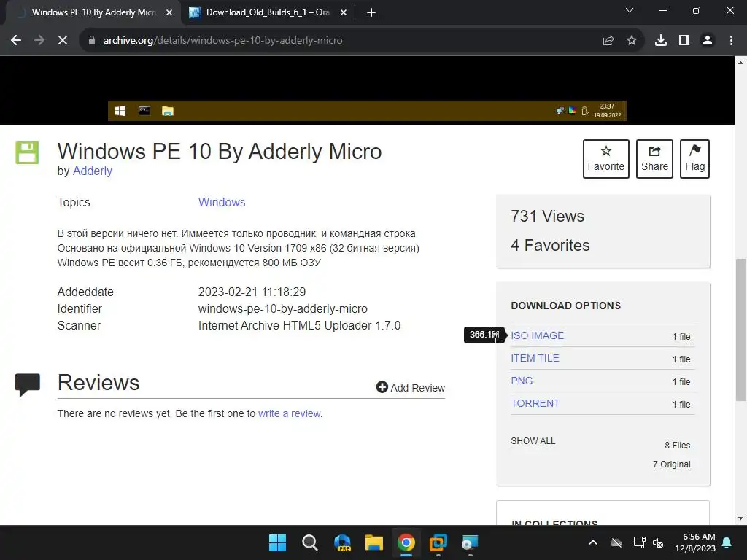Favorite this archive item
This screenshot has width=747, height=560.
[606, 158]
